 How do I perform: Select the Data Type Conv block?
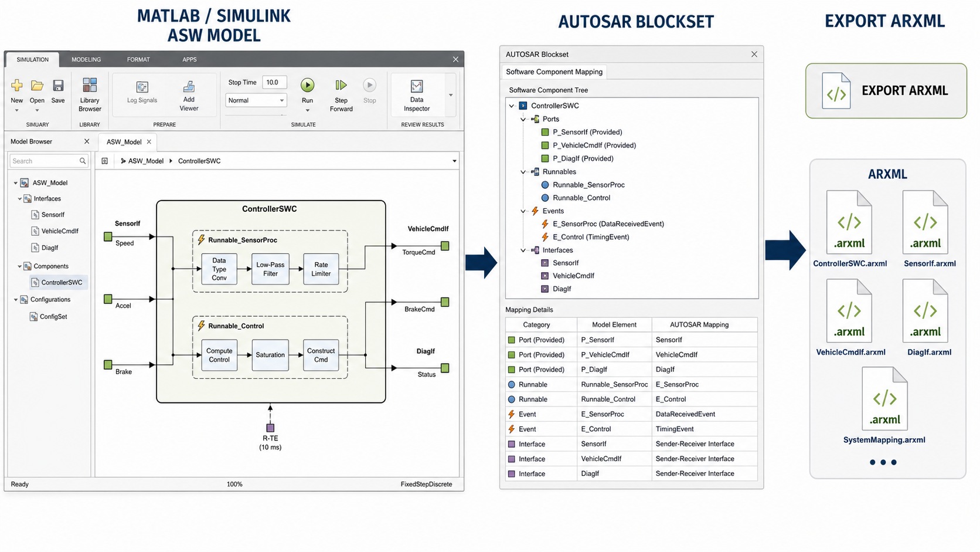pyautogui.click(x=219, y=269)
